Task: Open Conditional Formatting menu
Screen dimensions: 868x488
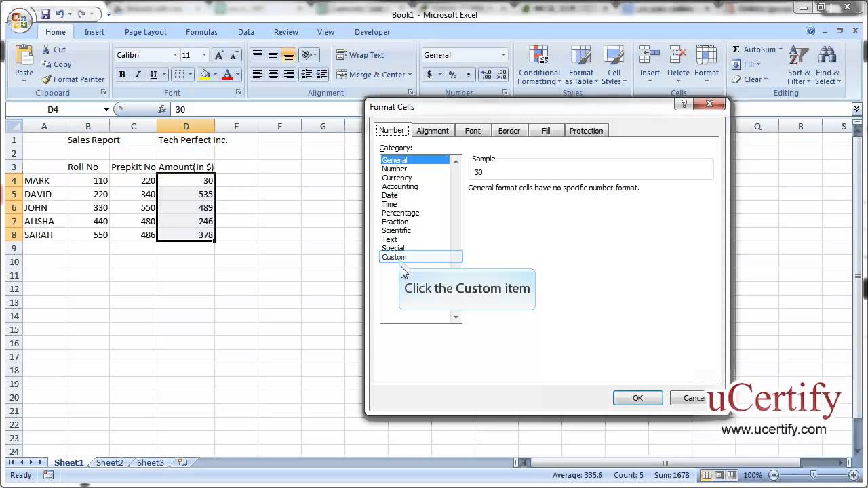Action: pos(539,65)
